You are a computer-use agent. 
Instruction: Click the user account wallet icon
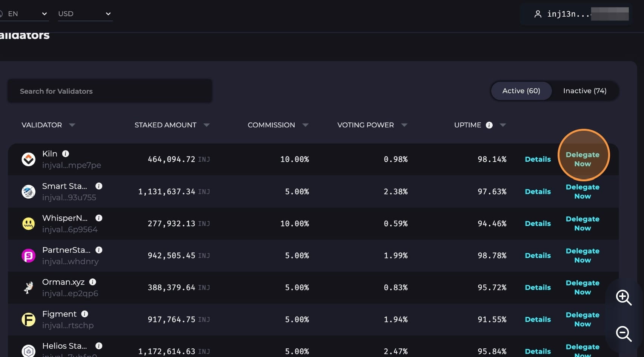[x=538, y=14]
